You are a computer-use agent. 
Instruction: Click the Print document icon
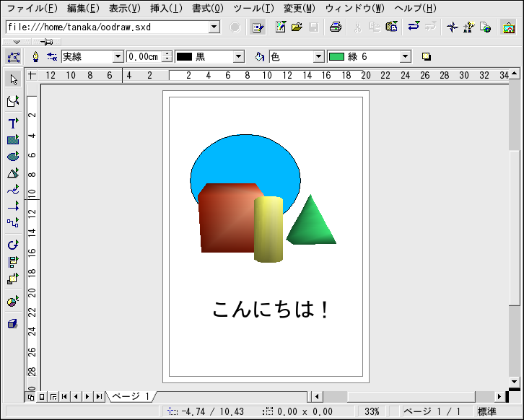tap(335, 27)
